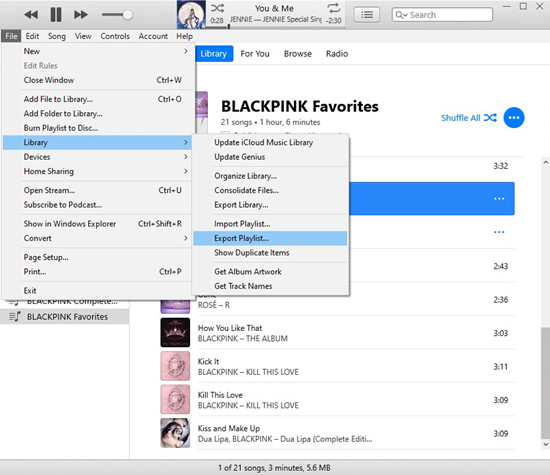Select Export Library
Viewport: 550px width, 475px height.
[270, 205]
